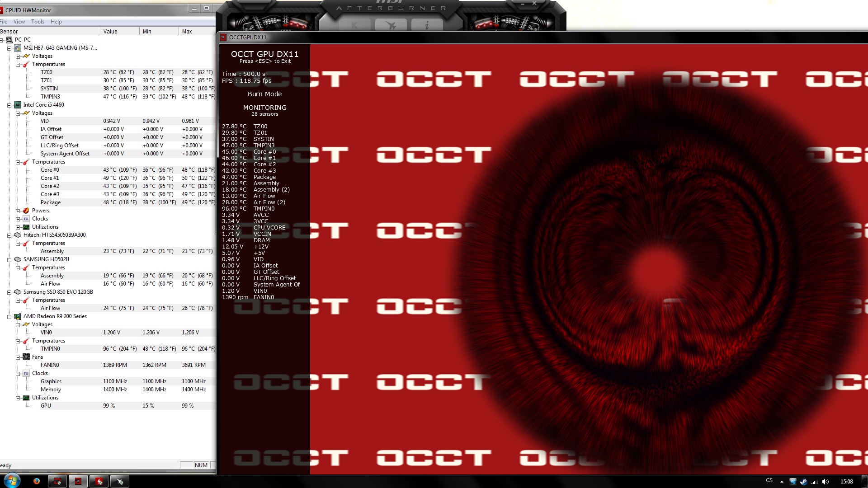
Task: Show hidden system tray icons
Action: tap(782, 482)
